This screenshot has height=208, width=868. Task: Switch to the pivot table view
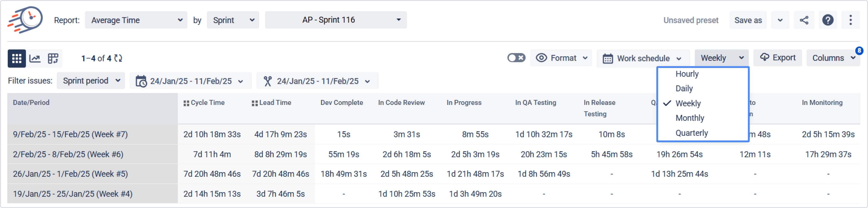click(53, 58)
